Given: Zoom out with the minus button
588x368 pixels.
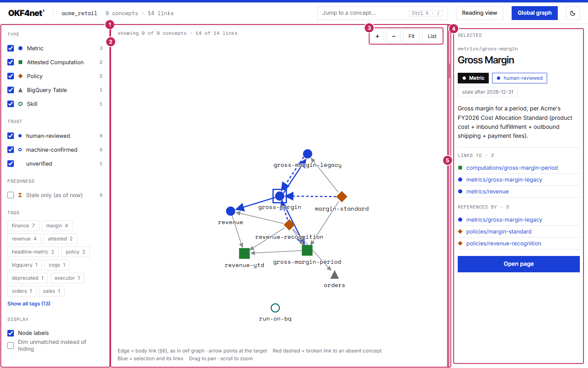Looking at the screenshot, I should click(394, 36).
